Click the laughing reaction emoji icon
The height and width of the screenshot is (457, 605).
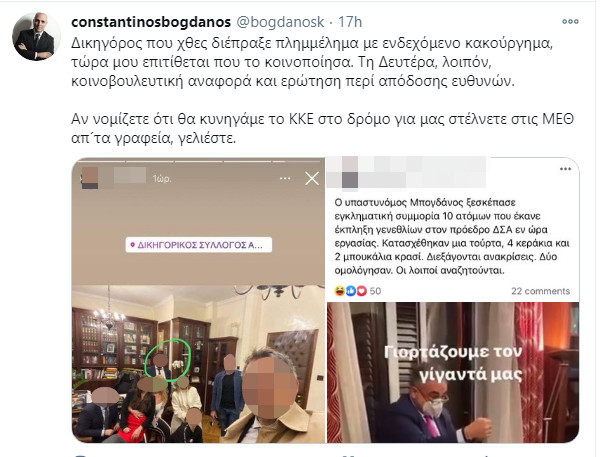[x=340, y=291]
